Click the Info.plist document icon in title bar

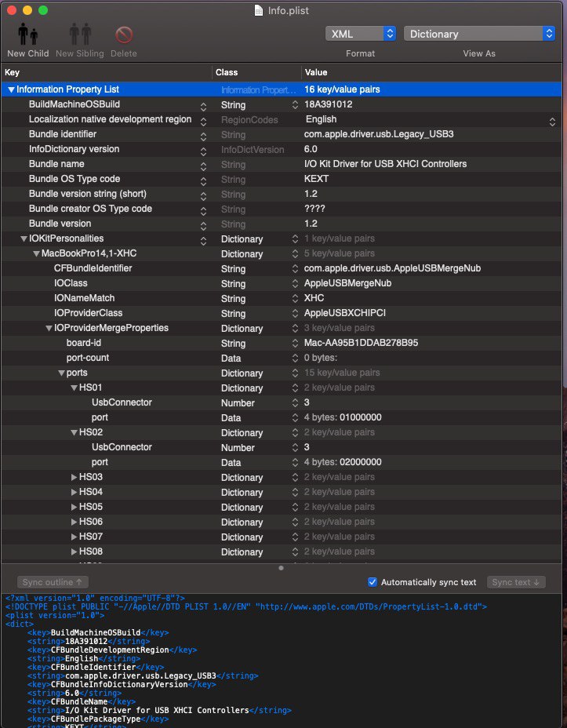point(259,10)
